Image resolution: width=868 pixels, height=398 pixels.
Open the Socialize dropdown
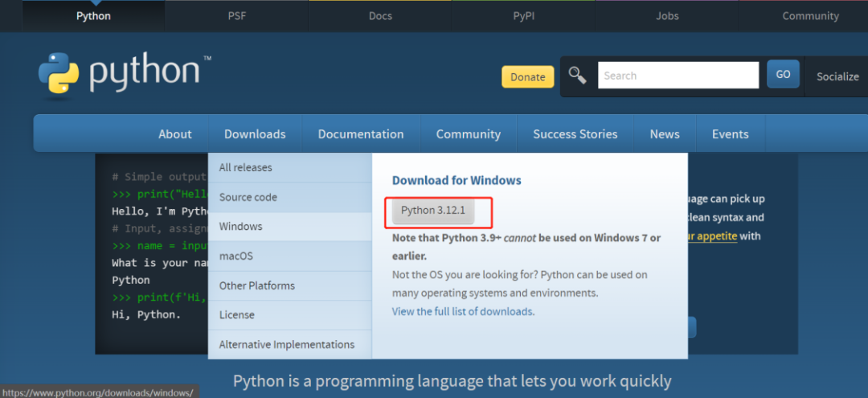pos(837,76)
